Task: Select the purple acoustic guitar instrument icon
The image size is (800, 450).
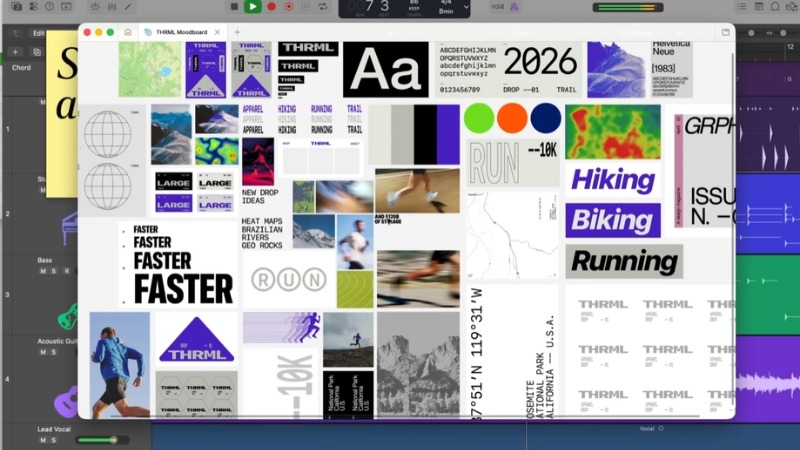Action: click(x=66, y=402)
